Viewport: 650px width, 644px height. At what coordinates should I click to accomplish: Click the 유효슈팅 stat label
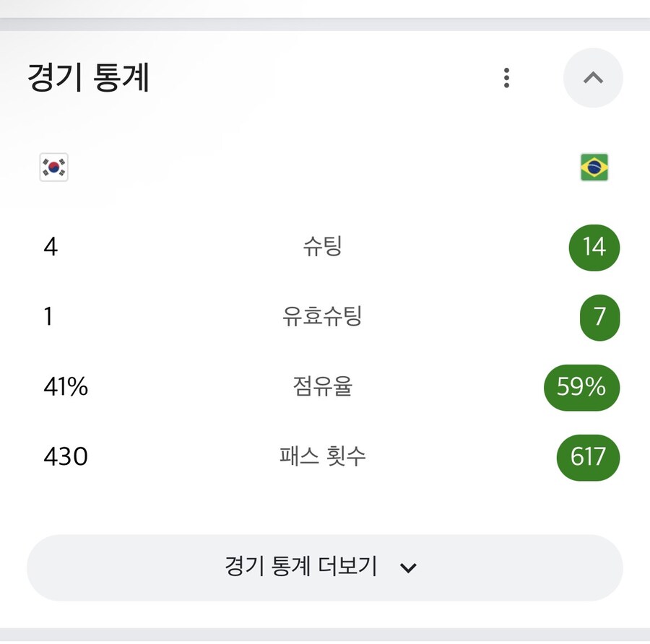[322, 316]
